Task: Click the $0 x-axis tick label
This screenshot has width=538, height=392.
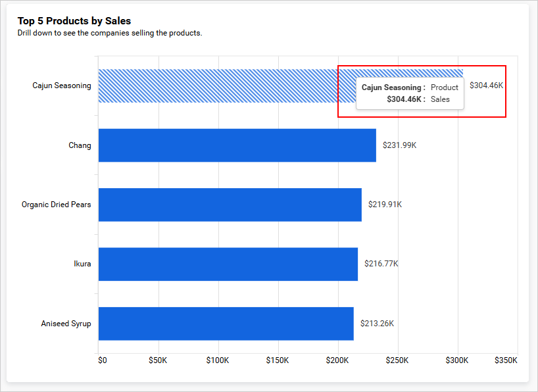Action: pos(102,360)
